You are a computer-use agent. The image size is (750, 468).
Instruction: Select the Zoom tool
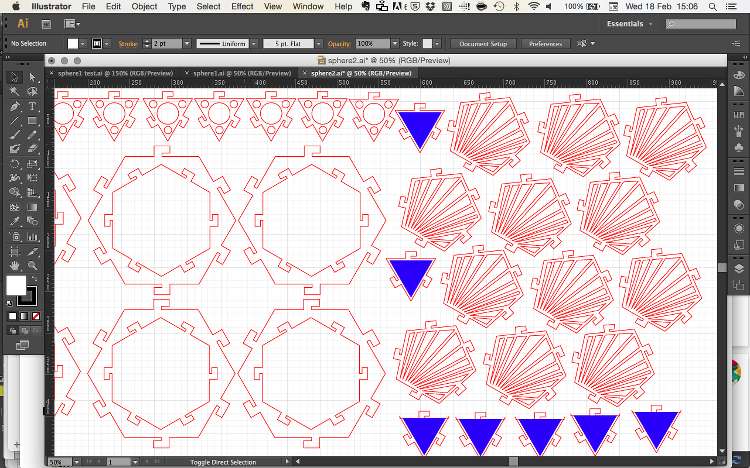(32, 266)
